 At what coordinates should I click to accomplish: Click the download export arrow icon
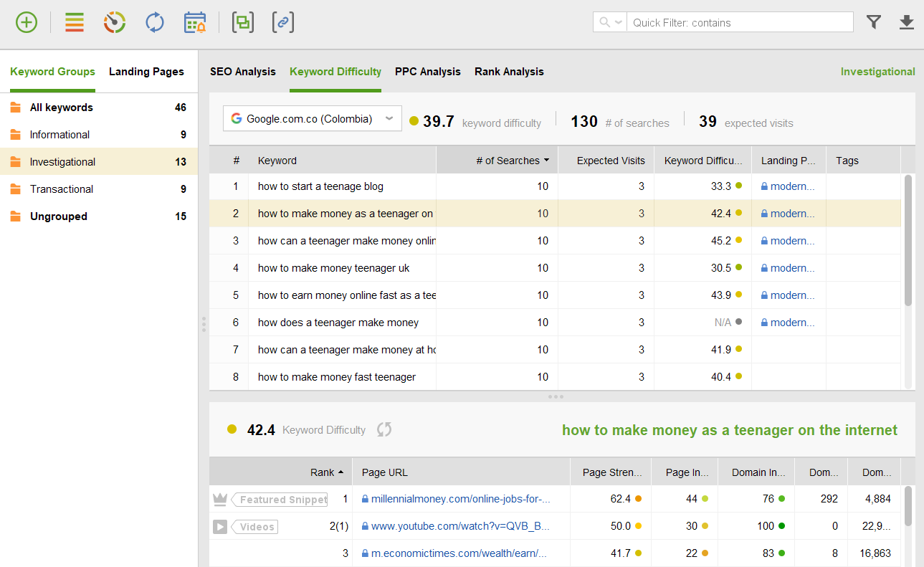pyautogui.click(x=906, y=22)
